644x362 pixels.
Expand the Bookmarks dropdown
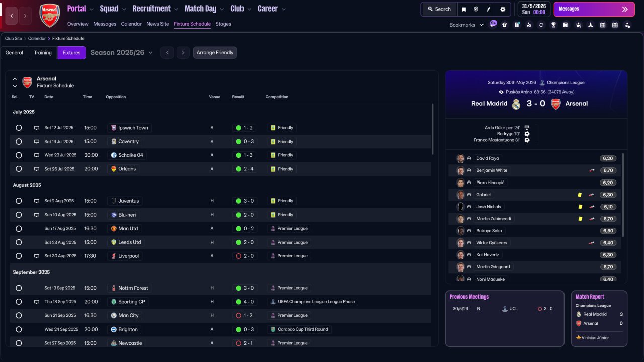466,25
